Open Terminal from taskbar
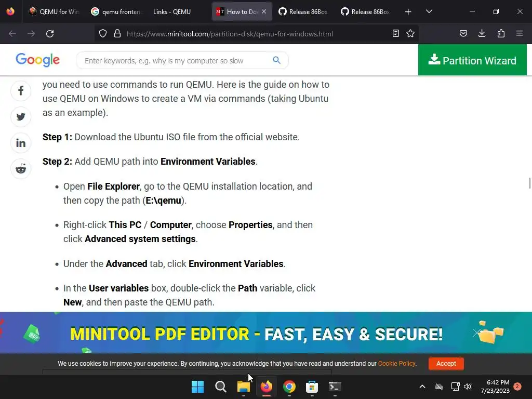The height and width of the screenshot is (399, 532). (x=335, y=387)
